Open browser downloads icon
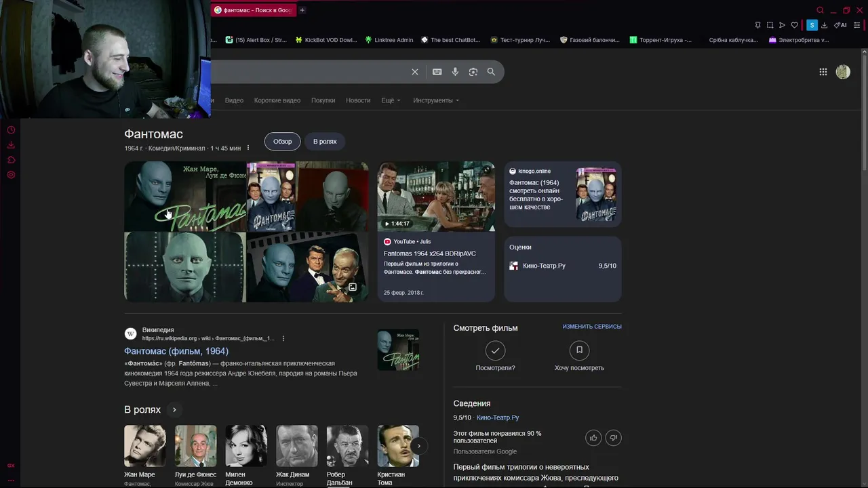 click(824, 25)
